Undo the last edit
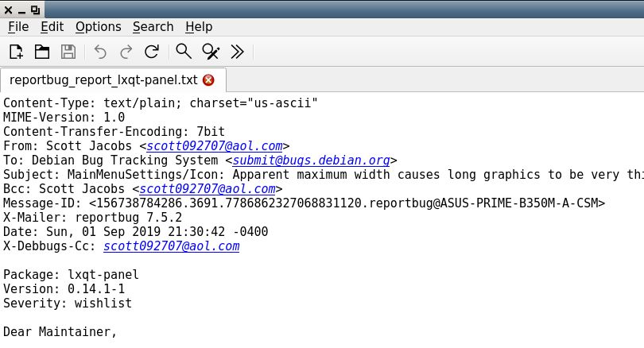 (100, 52)
